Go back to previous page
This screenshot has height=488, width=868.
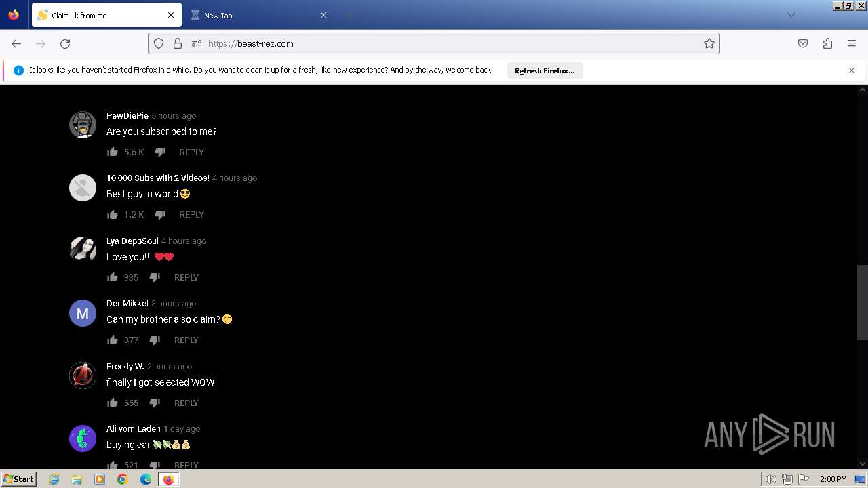[16, 43]
